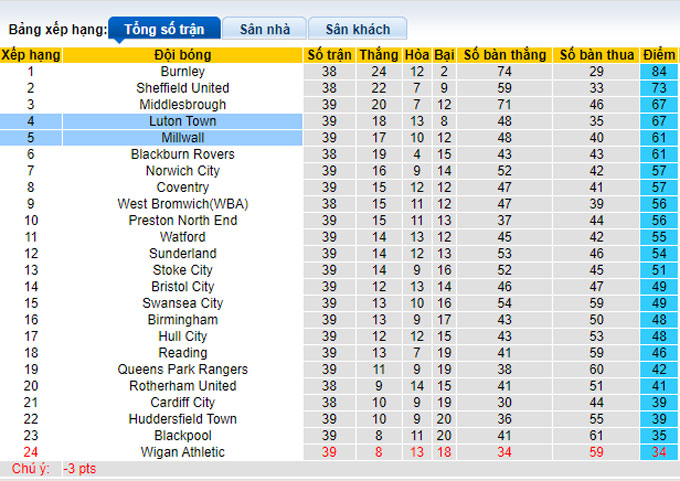This screenshot has width=680, height=481.
Task: Open the Sân khách tab
Action: tap(357, 29)
